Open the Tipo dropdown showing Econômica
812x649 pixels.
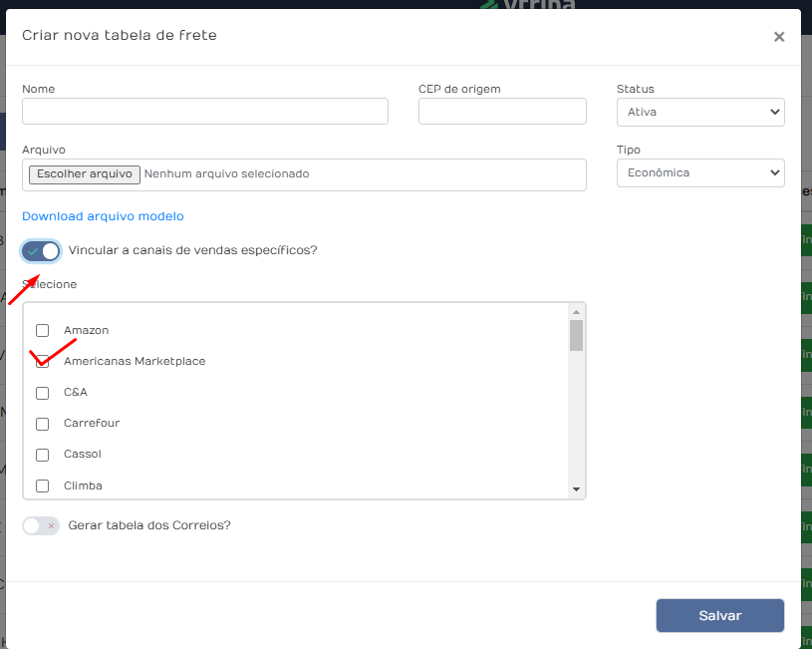coord(700,172)
